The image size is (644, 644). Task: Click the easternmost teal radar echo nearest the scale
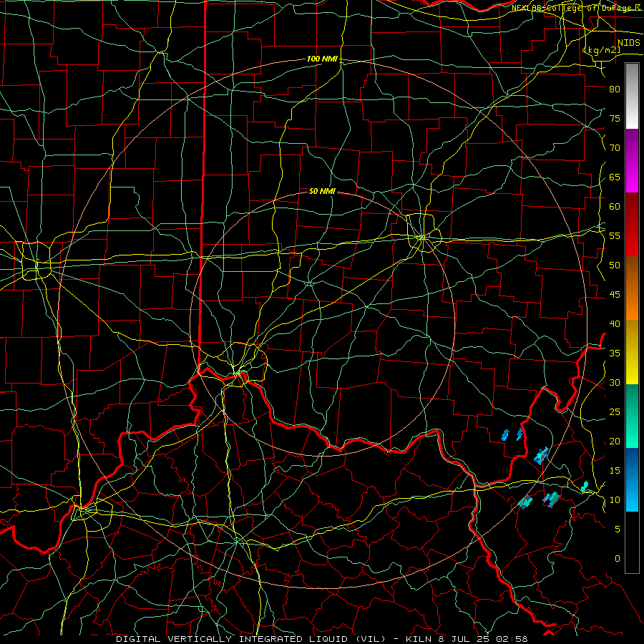pos(585,487)
